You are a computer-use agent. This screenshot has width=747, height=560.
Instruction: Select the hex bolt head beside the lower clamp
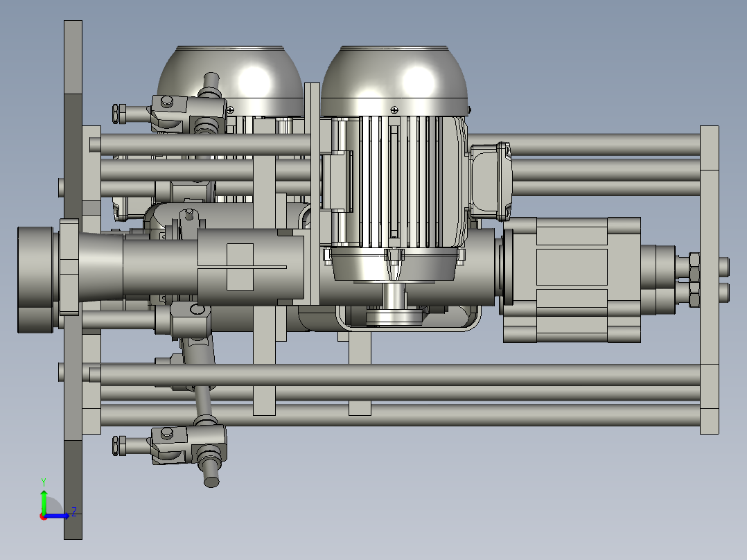pyautogui.click(x=118, y=446)
